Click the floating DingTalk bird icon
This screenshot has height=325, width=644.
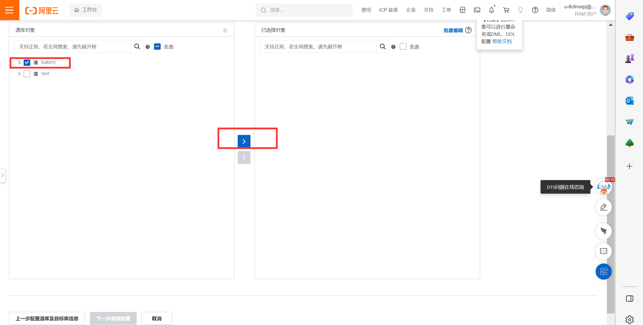(x=604, y=231)
